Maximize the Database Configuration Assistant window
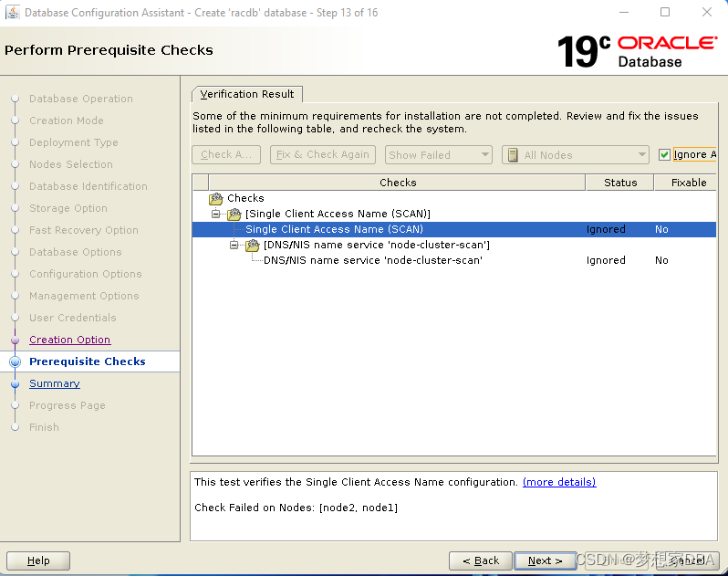This screenshot has width=728, height=576. point(665,12)
